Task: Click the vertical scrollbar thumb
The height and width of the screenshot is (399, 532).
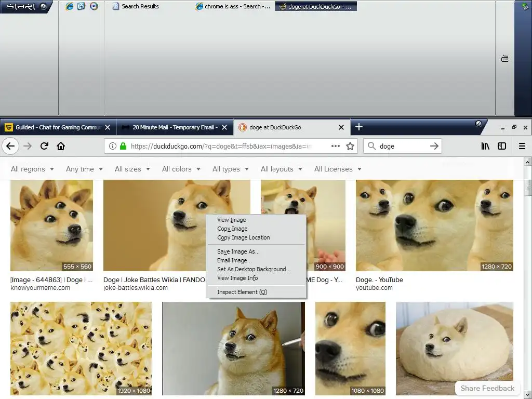Action: pyautogui.click(x=528, y=187)
